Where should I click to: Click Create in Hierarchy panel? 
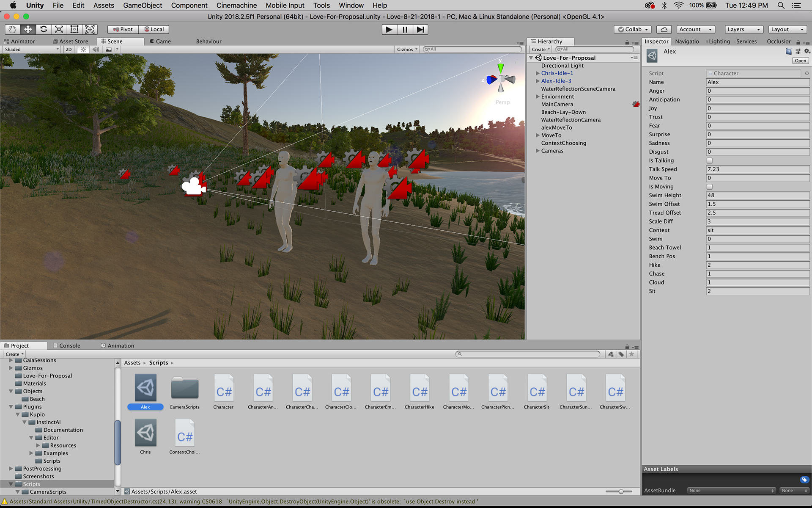(540, 50)
